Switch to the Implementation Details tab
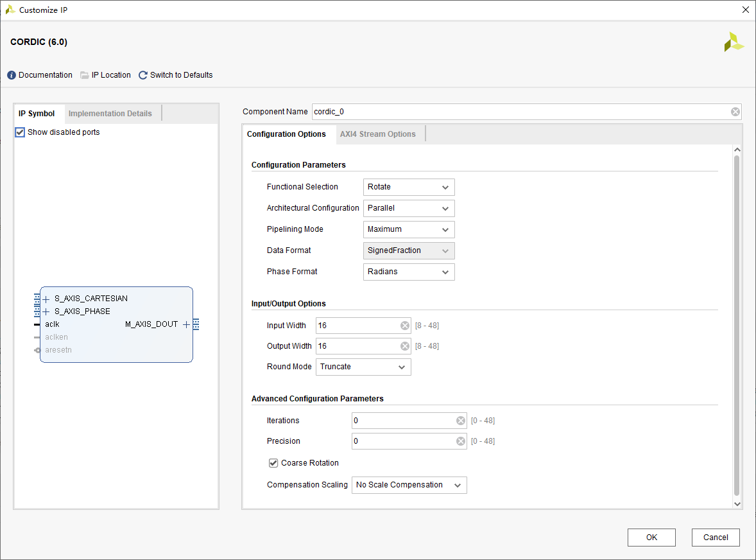 pos(110,114)
